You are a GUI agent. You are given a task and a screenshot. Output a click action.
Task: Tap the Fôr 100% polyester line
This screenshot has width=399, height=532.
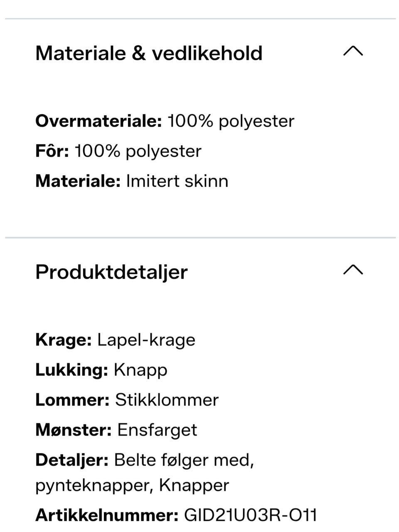118,151
